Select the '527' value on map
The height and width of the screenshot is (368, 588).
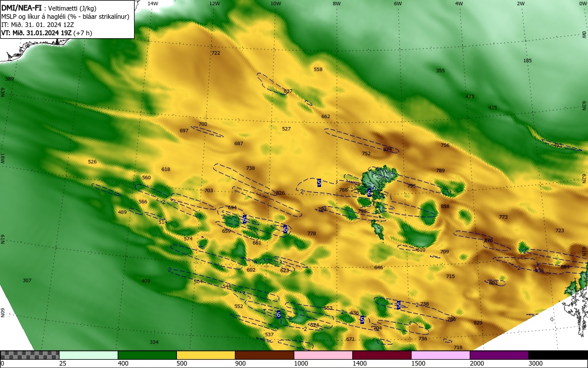tap(286, 129)
